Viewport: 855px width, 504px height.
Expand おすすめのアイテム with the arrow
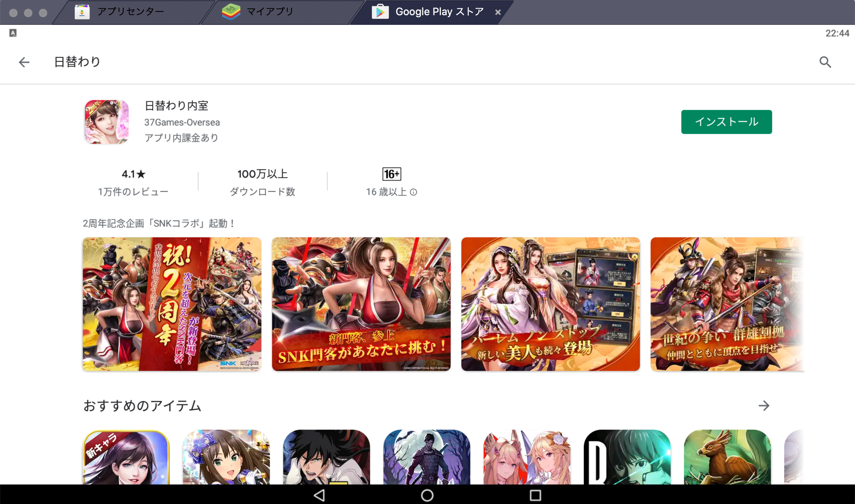(x=764, y=406)
